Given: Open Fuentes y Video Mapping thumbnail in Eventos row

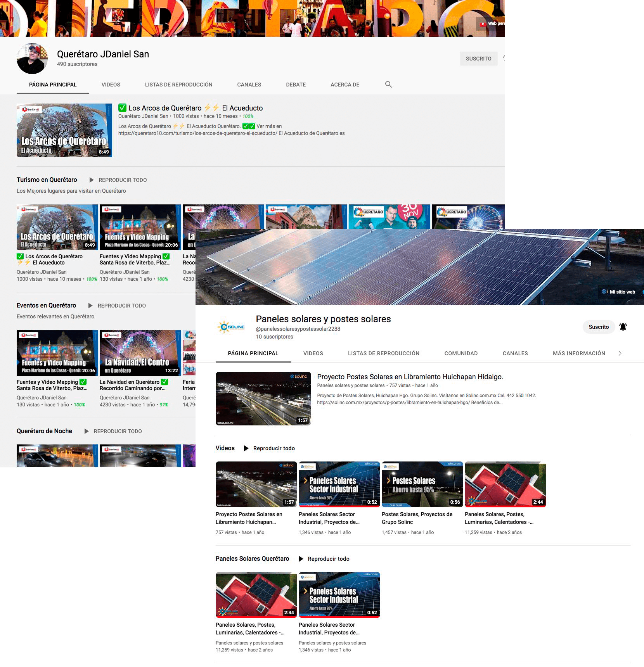Looking at the screenshot, I should tap(57, 353).
